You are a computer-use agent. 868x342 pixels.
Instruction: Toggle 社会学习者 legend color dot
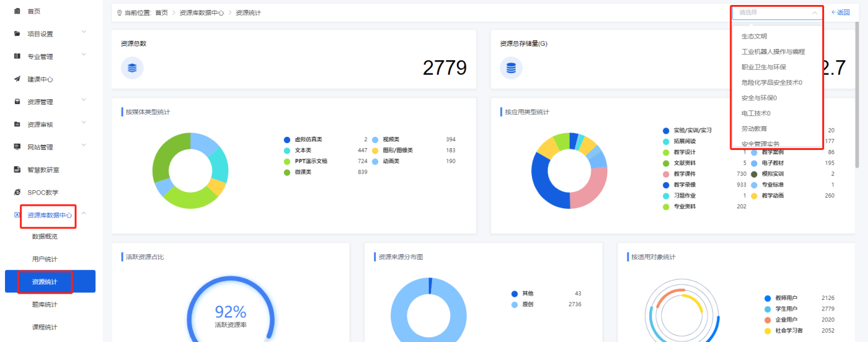(768, 331)
